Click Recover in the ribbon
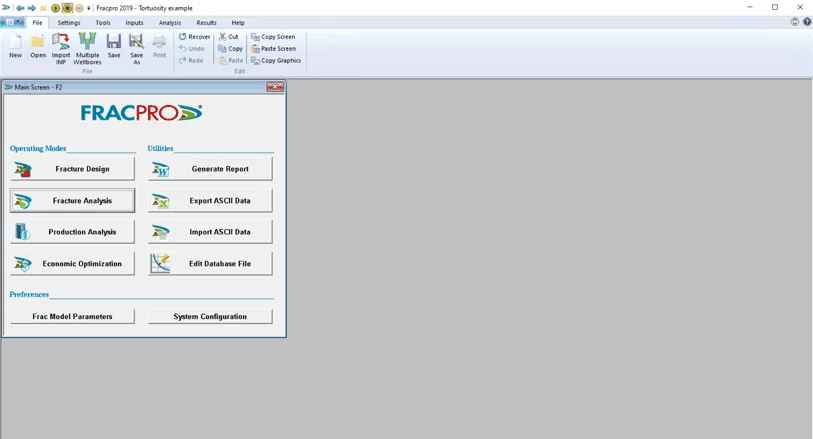 click(x=194, y=37)
